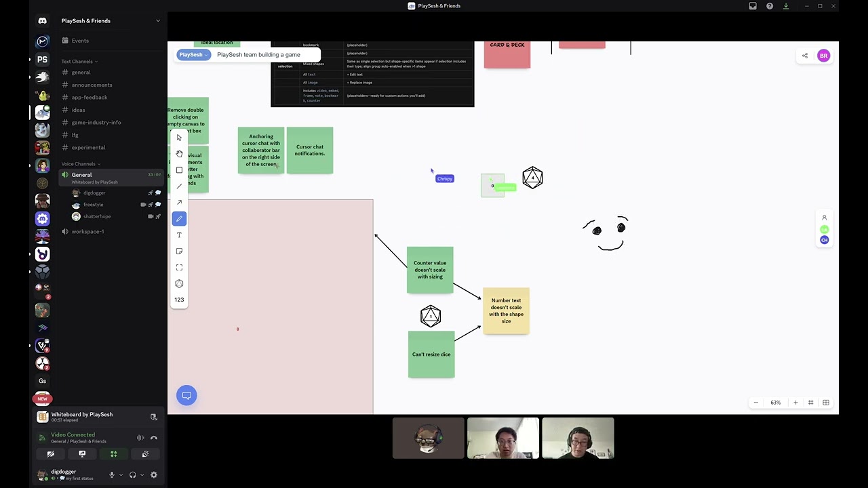Zoom out with the minus button
Screen dimensions: 868x488
[x=755, y=403]
